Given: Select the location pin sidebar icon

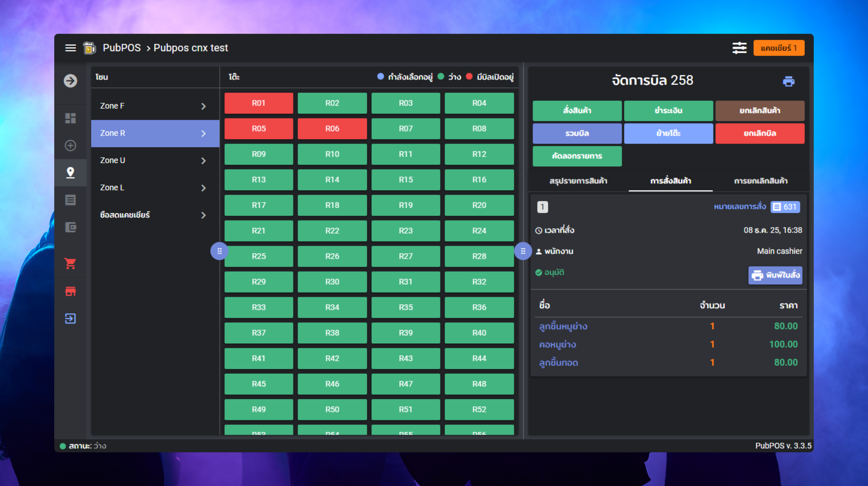Looking at the screenshot, I should [x=70, y=172].
